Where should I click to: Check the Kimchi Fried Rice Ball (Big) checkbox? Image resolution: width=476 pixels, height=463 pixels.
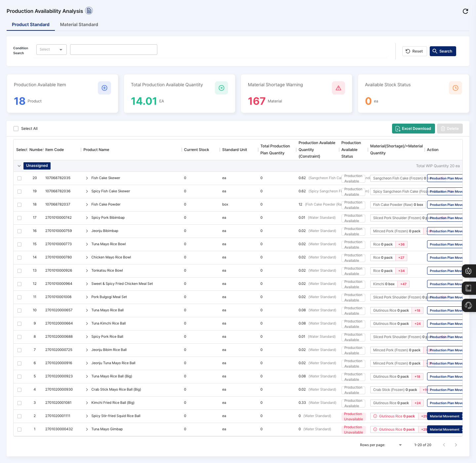point(20,403)
